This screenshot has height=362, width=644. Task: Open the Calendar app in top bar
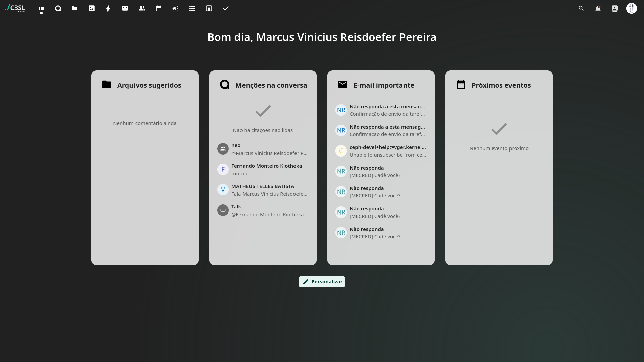159,8
